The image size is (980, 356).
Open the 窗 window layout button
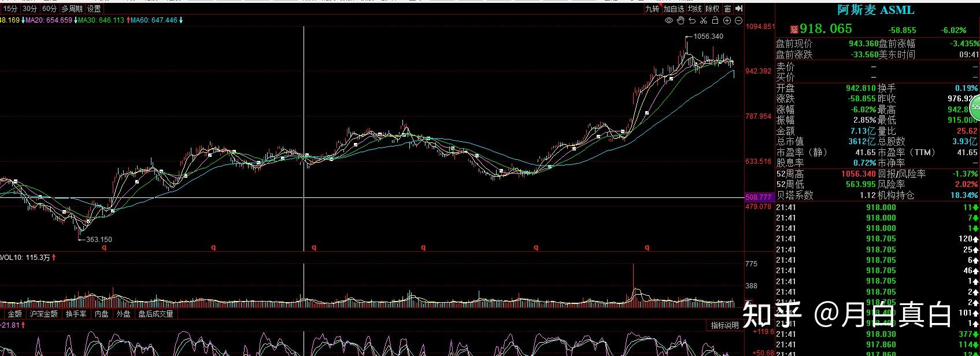point(727,9)
